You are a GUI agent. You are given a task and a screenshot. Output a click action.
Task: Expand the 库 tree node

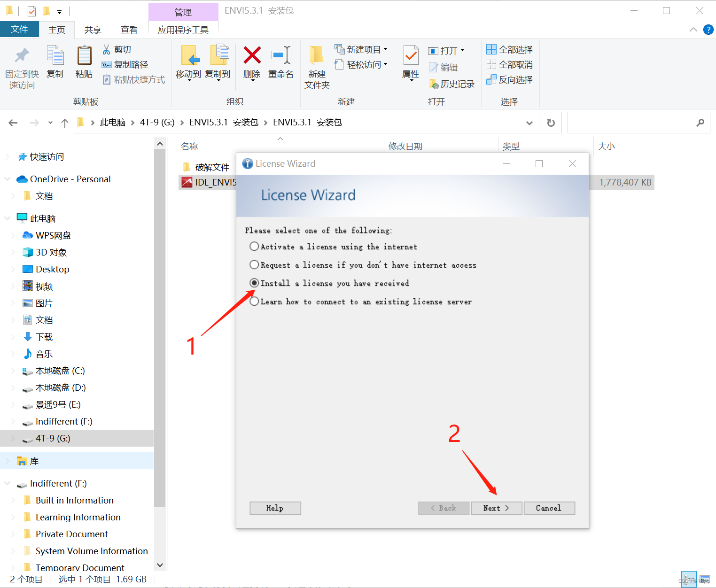pos(8,461)
